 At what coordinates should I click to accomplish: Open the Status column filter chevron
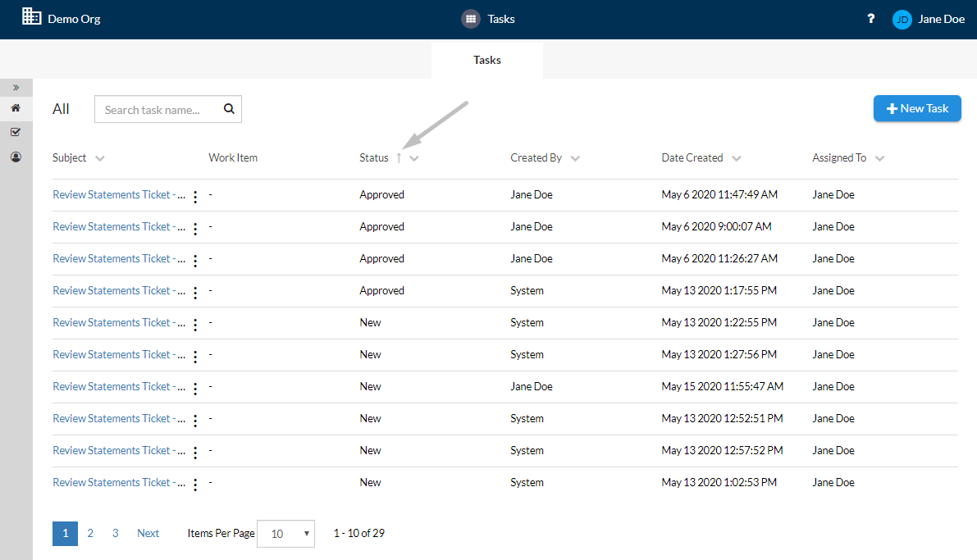point(413,158)
